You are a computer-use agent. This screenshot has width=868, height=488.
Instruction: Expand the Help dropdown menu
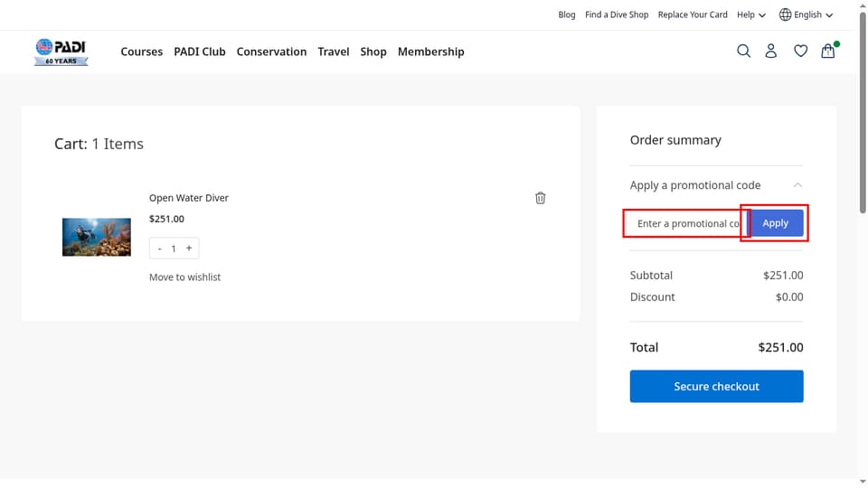(x=751, y=15)
